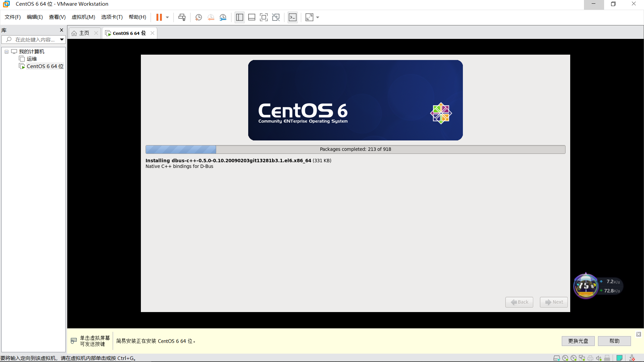Click the printer status icon
This screenshot has height=362, width=644.
tap(590, 358)
